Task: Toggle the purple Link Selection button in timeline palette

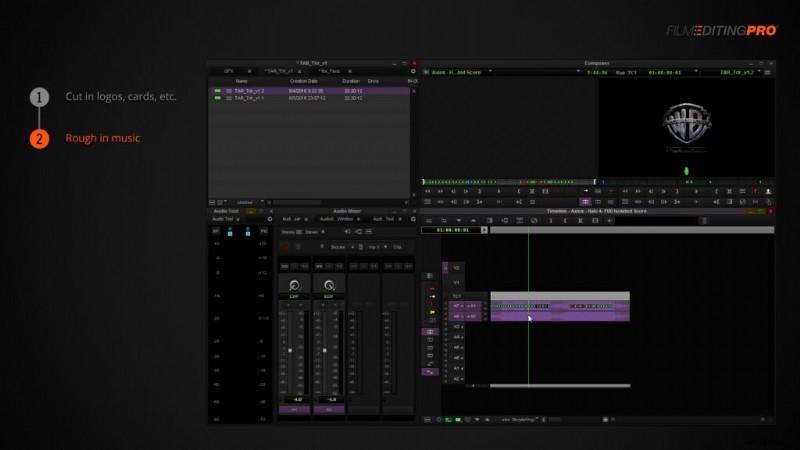Action: pos(430,332)
